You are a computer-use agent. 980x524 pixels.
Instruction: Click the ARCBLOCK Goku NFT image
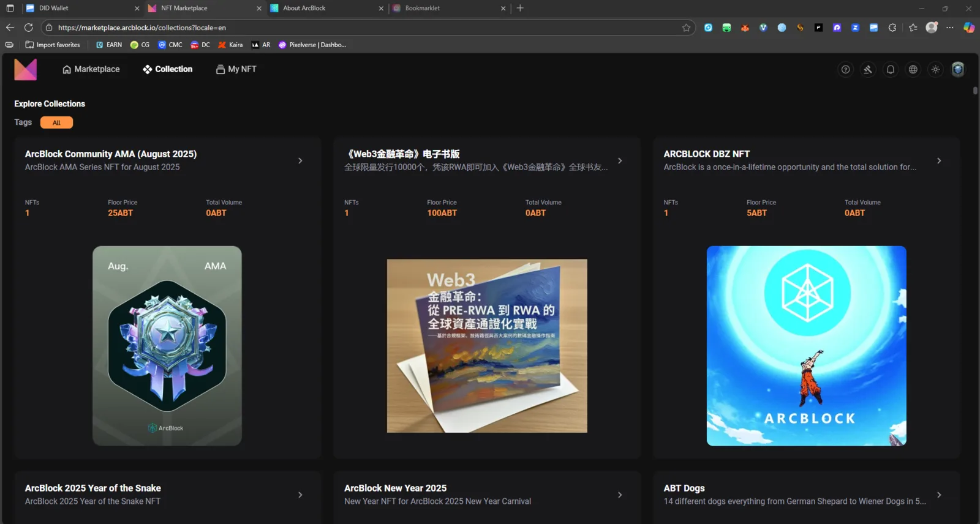[x=807, y=346]
